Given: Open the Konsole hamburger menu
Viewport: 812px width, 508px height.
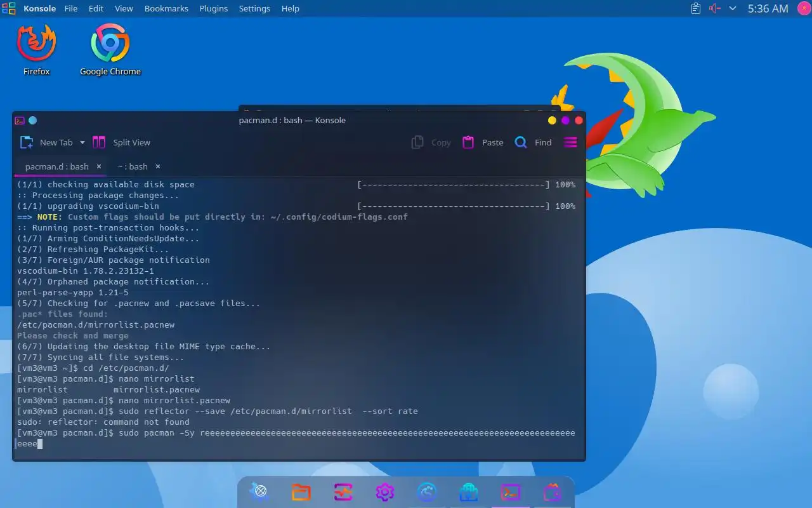Looking at the screenshot, I should [570, 142].
